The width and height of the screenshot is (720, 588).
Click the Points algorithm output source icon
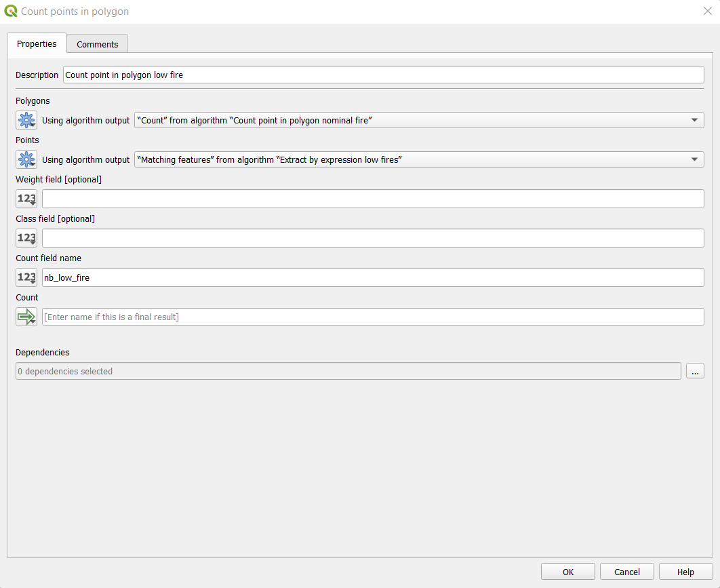point(26,160)
